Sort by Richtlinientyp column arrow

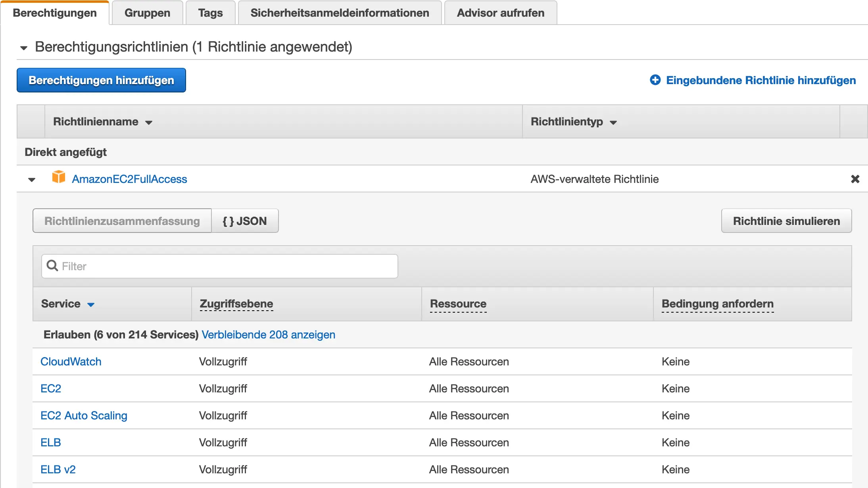click(613, 123)
